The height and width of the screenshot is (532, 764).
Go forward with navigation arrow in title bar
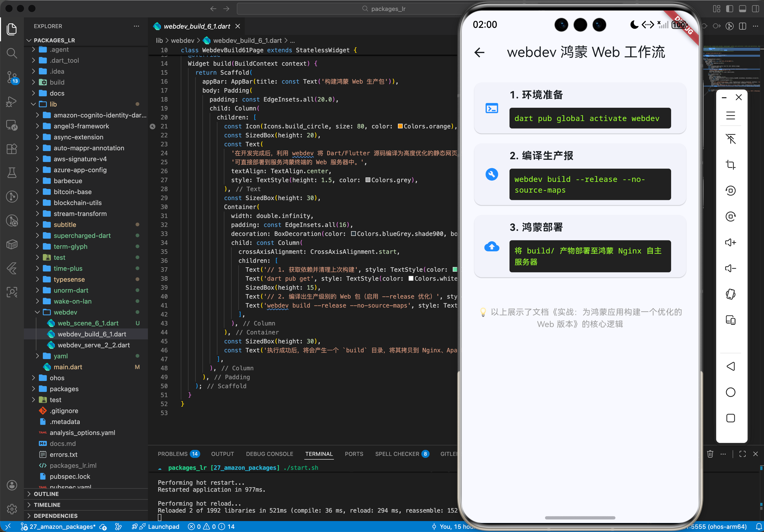click(x=226, y=9)
